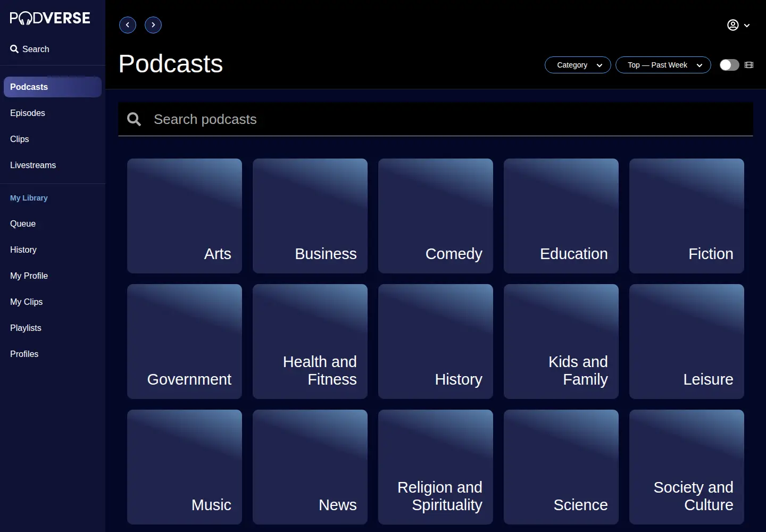Select the Kids and Family category tile
This screenshot has width=766, height=532.
tap(561, 342)
